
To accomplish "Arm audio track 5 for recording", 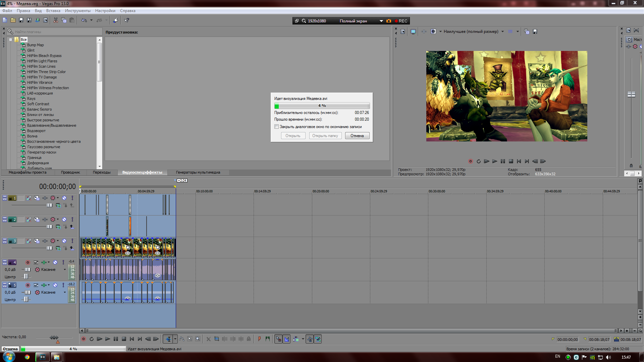I will pos(28,285).
